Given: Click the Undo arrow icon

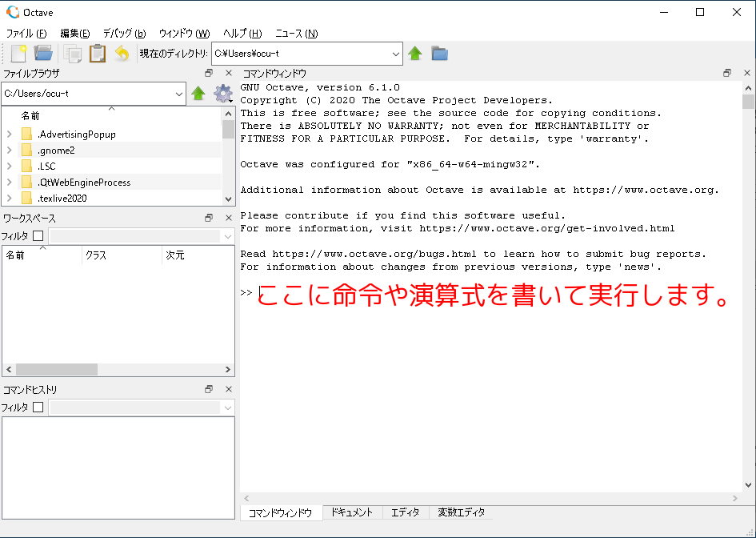Looking at the screenshot, I should 122,54.
